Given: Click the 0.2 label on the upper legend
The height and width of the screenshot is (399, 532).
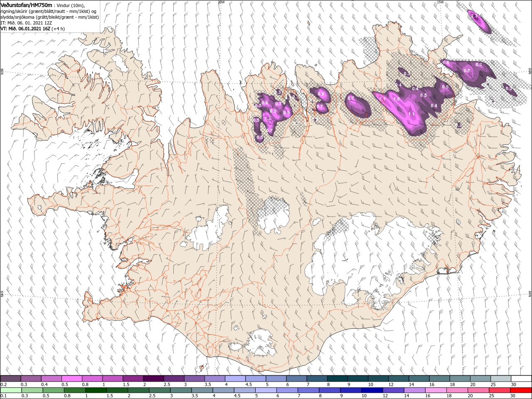Looking at the screenshot, I should tap(4, 384).
